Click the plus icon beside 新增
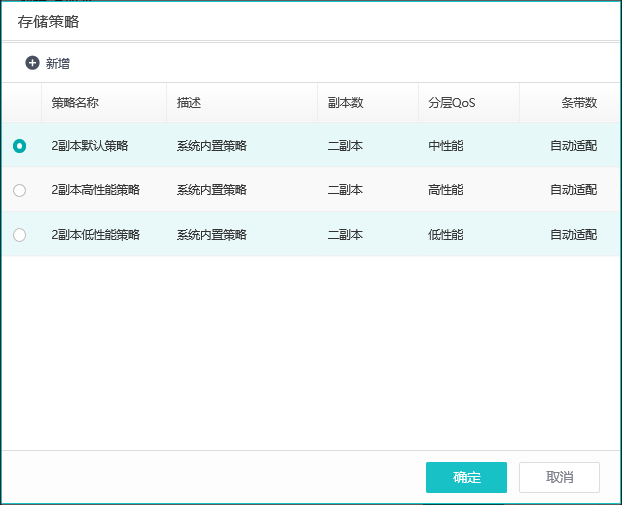This screenshot has width=622, height=505. coord(32,63)
